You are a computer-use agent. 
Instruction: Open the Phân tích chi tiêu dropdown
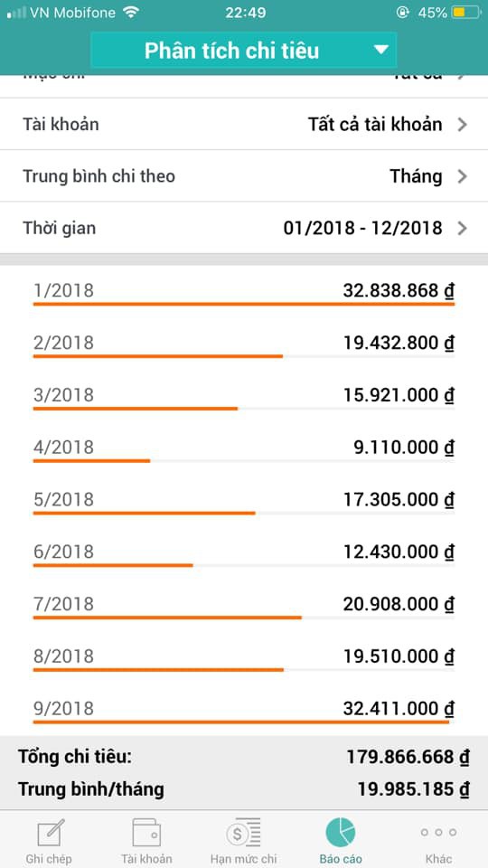[243, 51]
